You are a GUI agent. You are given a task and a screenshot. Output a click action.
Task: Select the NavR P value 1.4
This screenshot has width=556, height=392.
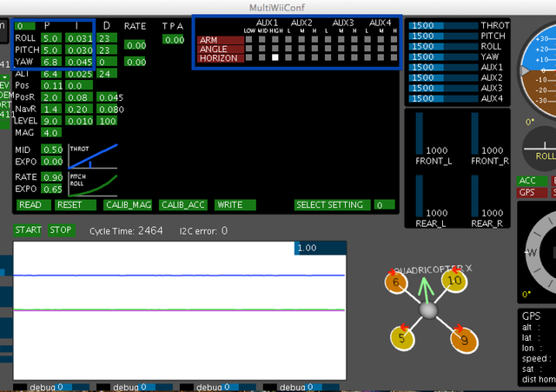point(51,109)
